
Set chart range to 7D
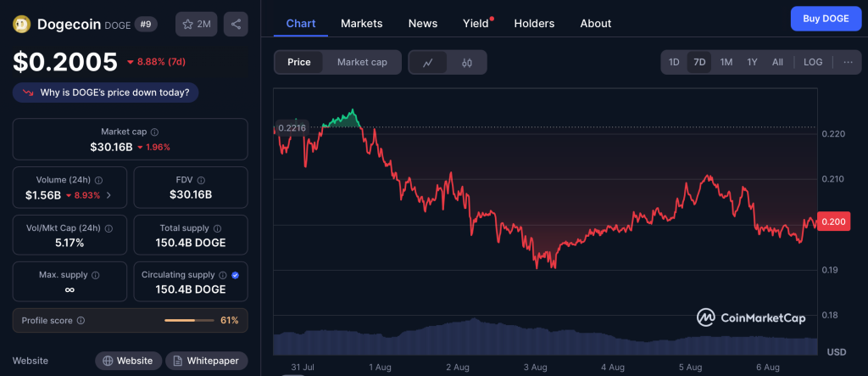pyautogui.click(x=699, y=62)
